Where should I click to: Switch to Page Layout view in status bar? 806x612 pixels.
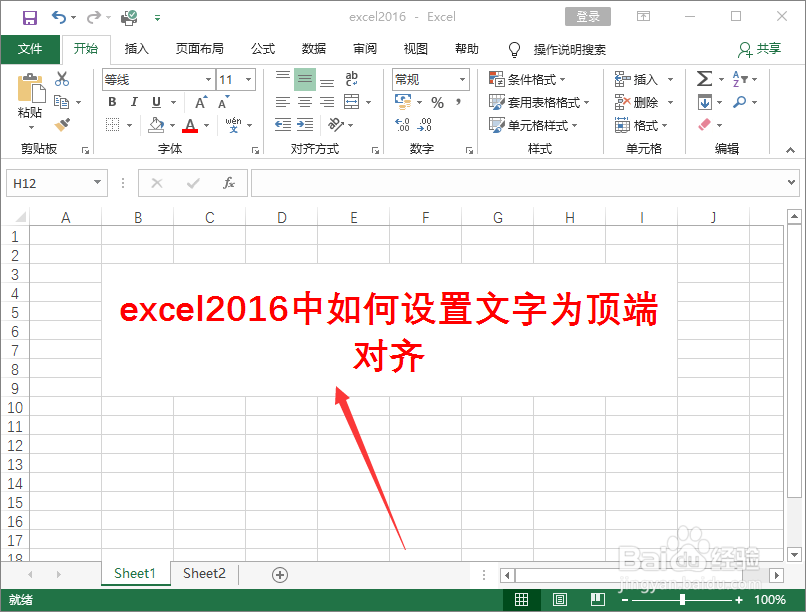560,600
